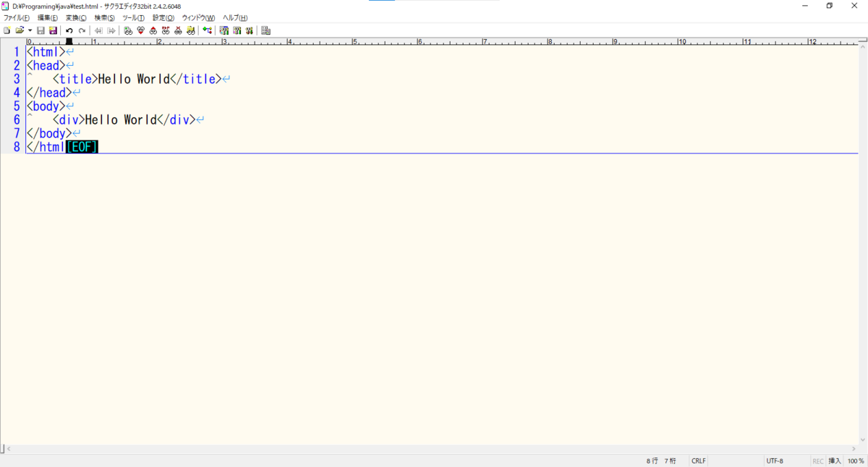The height and width of the screenshot is (467, 868).
Task: Click the vertical scrollbar down arrow
Action: 864,440
